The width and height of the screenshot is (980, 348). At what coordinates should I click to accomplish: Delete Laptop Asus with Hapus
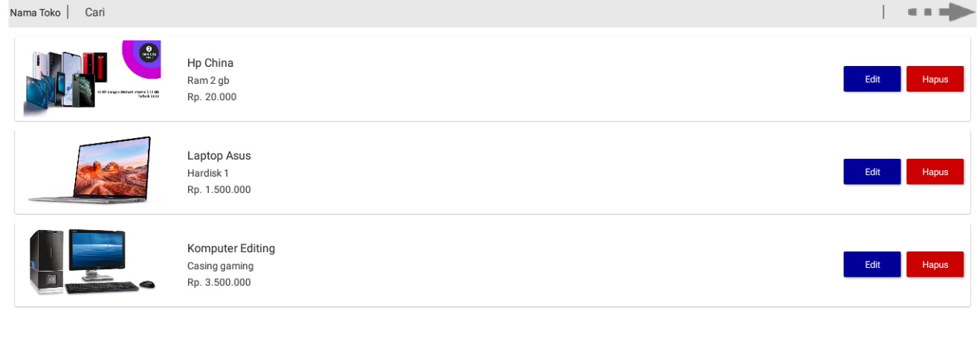(935, 172)
